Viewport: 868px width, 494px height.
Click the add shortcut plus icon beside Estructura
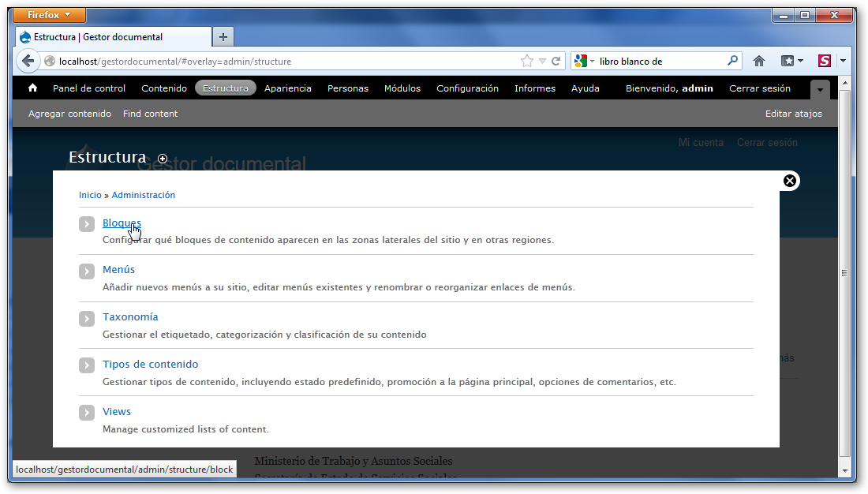(163, 159)
